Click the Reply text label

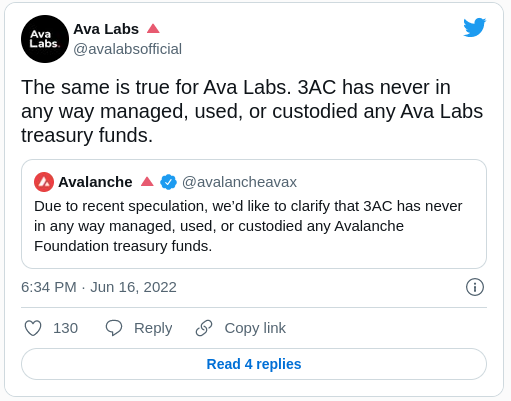coord(153,328)
